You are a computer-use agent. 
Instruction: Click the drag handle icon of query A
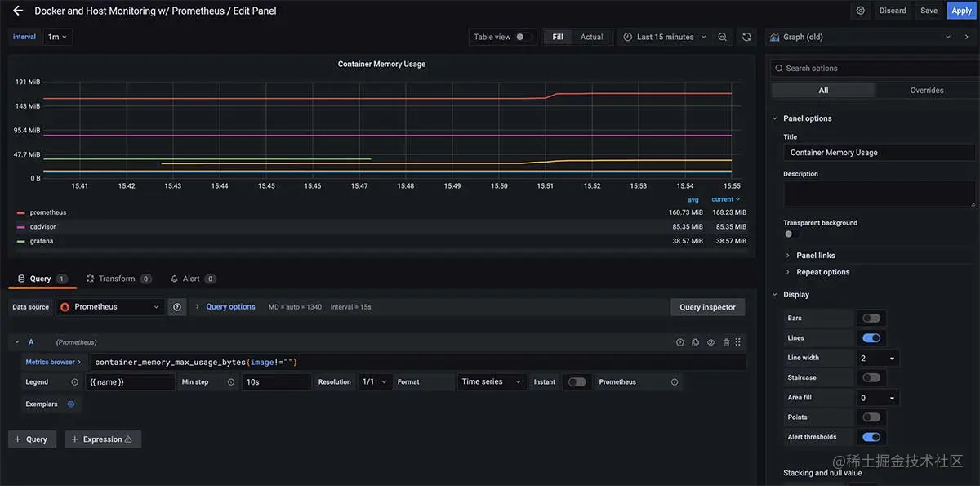point(738,342)
